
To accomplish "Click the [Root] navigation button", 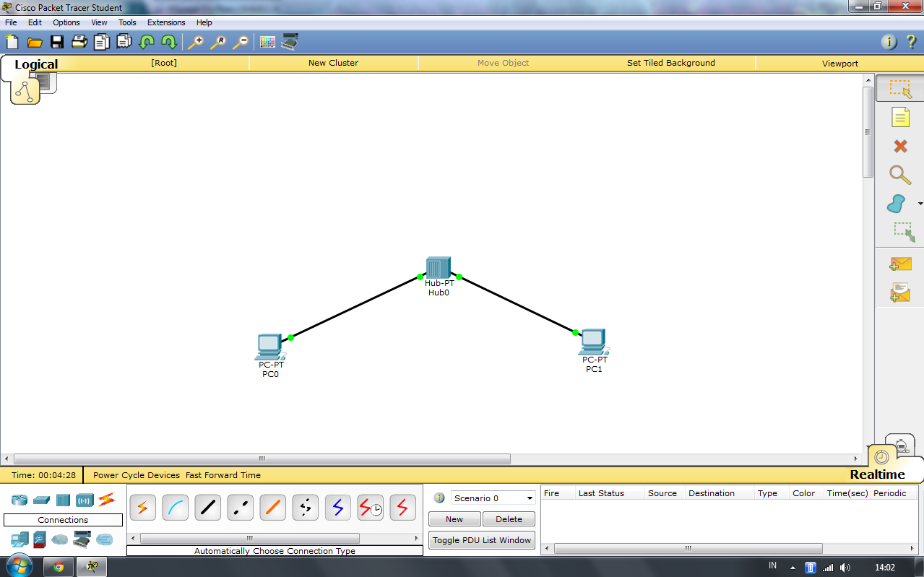I will (x=164, y=63).
